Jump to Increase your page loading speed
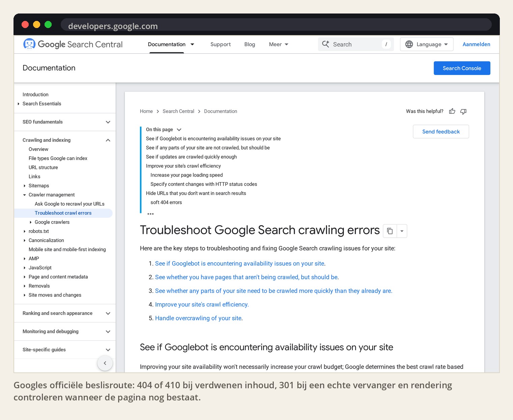 187,175
